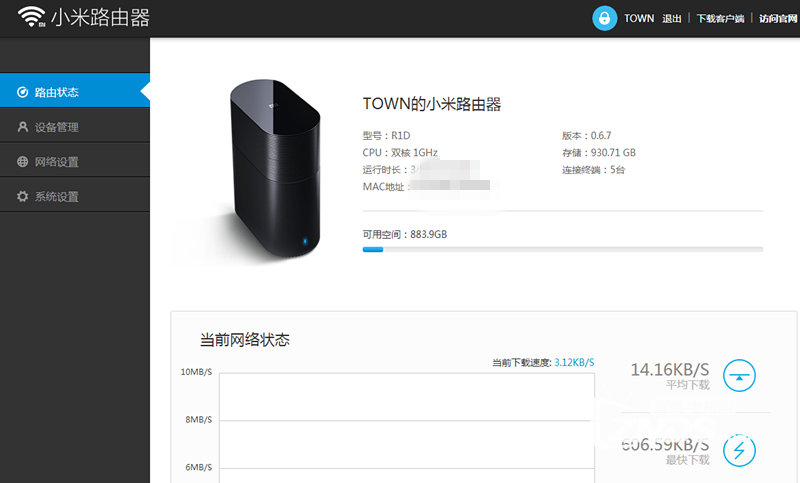Click the MAC地址 label
Image resolution: width=800 pixels, height=483 pixels.
[x=385, y=187]
